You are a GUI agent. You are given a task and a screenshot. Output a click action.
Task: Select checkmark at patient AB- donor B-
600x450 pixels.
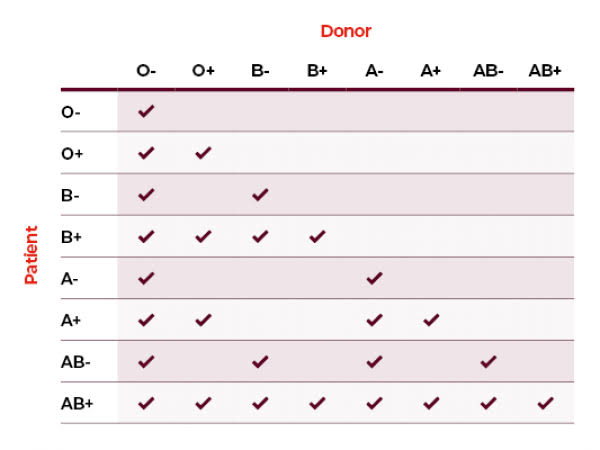click(260, 361)
